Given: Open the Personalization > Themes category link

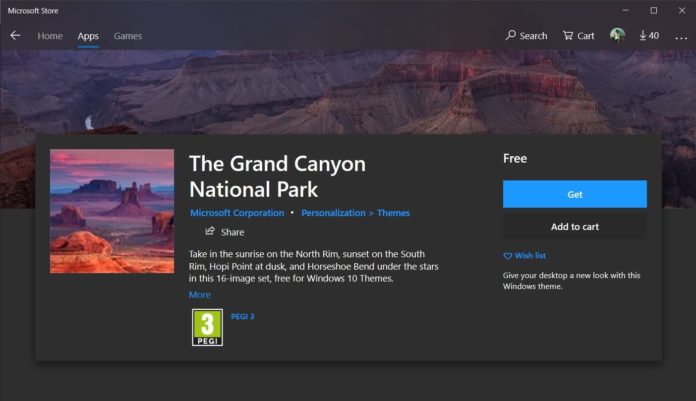Looking at the screenshot, I should click(355, 213).
